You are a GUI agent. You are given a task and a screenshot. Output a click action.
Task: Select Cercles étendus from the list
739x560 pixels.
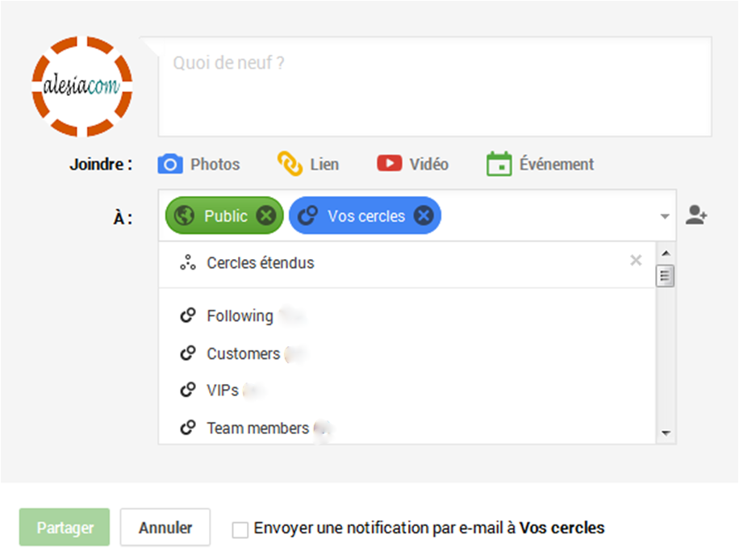click(x=260, y=263)
